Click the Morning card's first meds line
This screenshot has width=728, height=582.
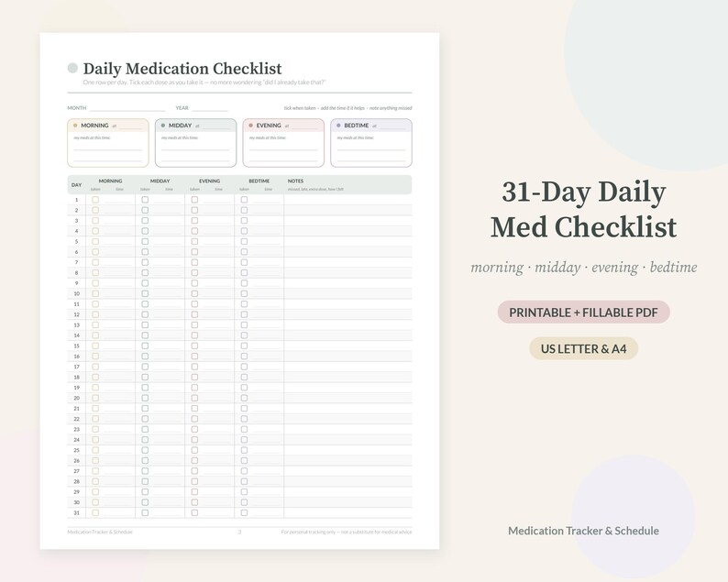pos(107,148)
